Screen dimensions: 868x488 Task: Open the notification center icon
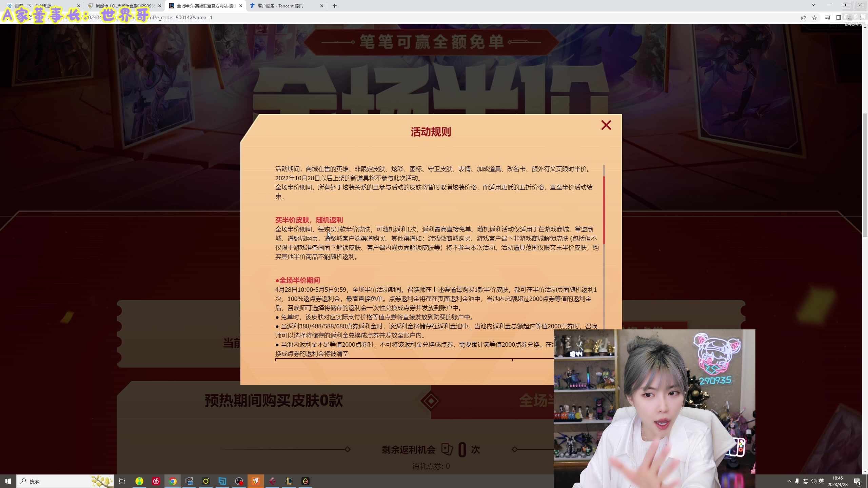(857, 481)
